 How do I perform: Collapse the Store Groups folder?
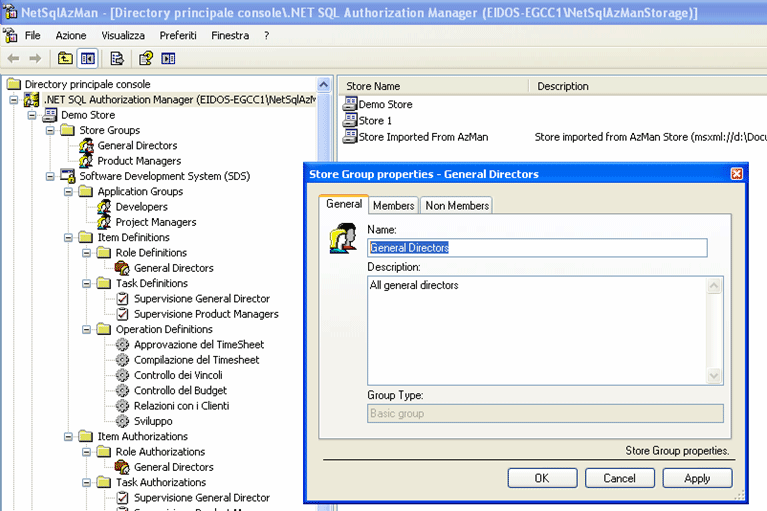[50, 130]
